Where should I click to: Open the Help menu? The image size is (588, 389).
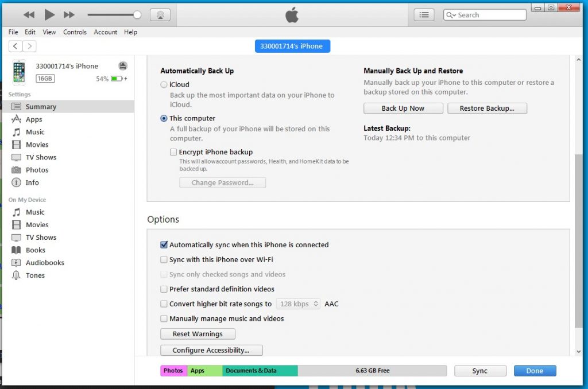pos(130,32)
